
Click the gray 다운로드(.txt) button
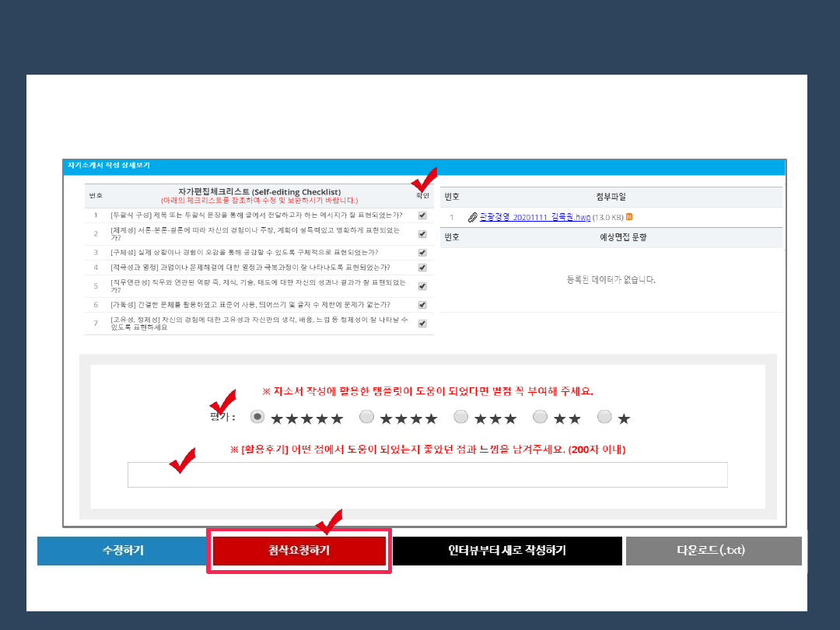coord(713,551)
